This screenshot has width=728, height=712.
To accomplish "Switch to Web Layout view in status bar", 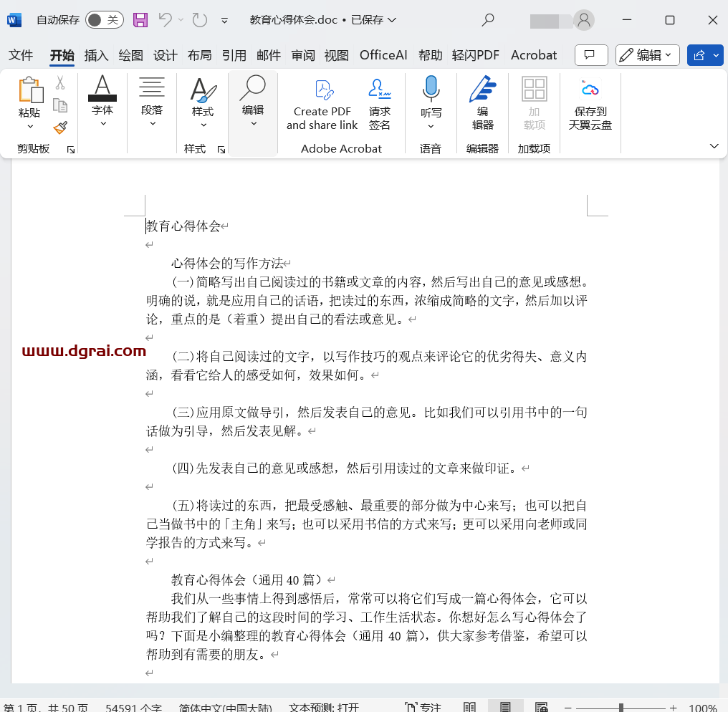I will click(542, 707).
